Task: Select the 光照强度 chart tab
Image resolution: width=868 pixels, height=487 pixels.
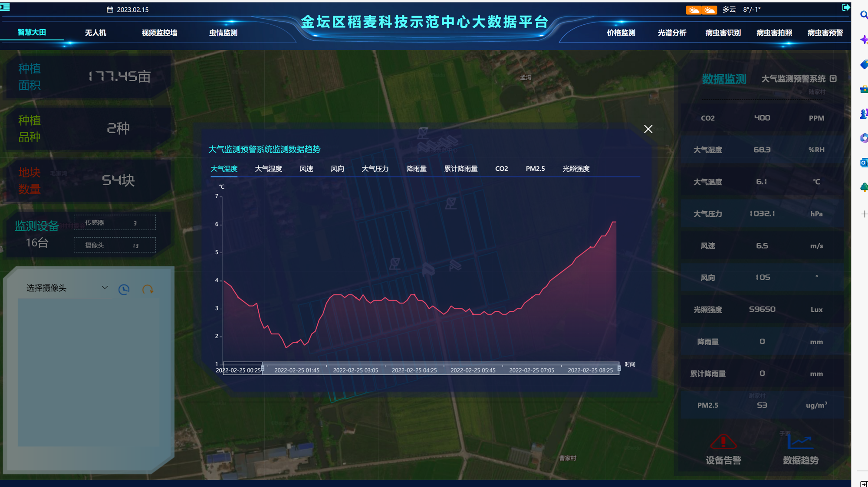Action: click(x=576, y=169)
